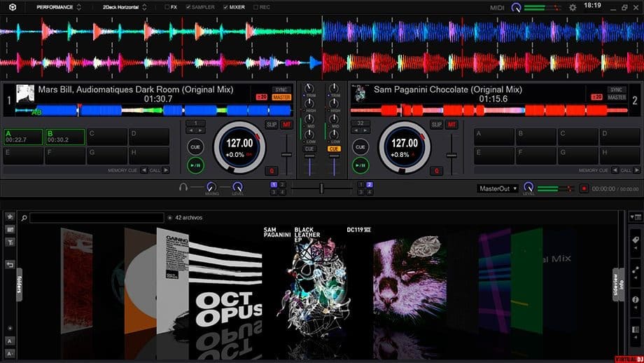Click the MIDI indicator label
This screenshot has height=363, width=644.
497,8
